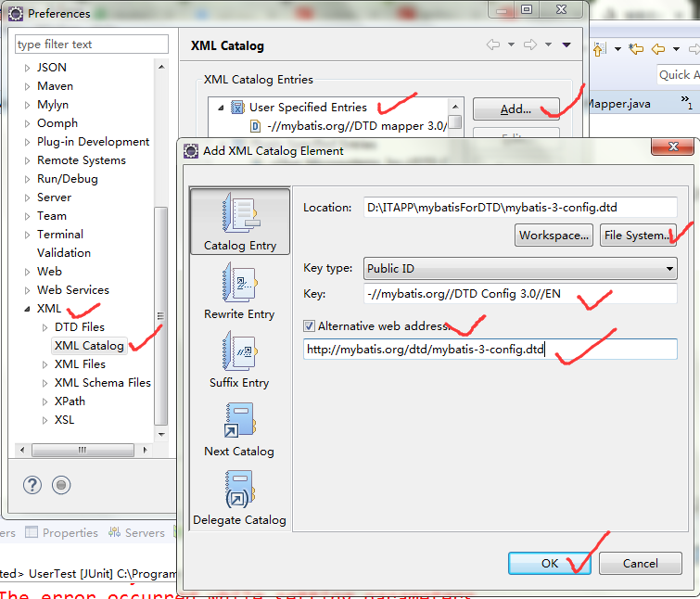Select Remote Systems tree item
This screenshot has height=599, width=700.
pyautogui.click(x=82, y=160)
